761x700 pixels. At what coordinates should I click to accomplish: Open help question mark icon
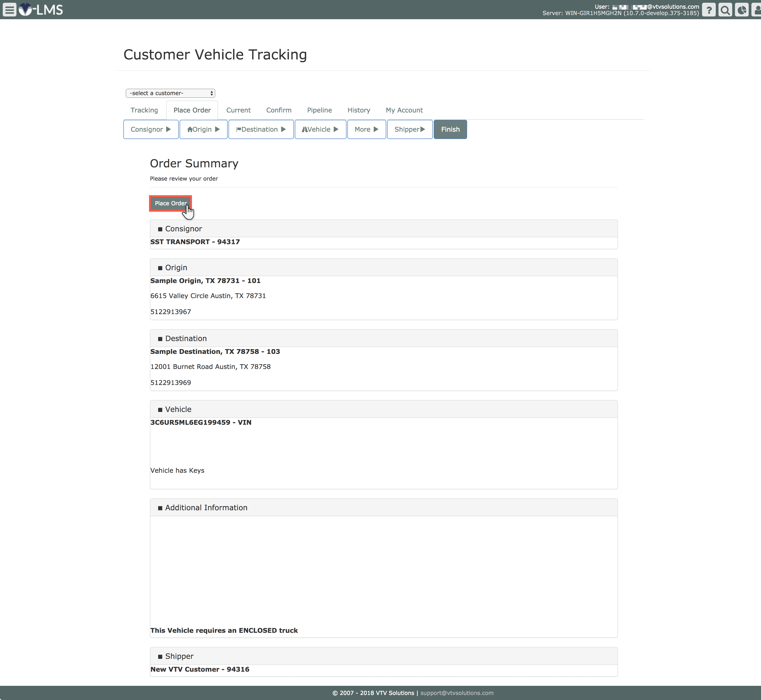click(x=709, y=10)
